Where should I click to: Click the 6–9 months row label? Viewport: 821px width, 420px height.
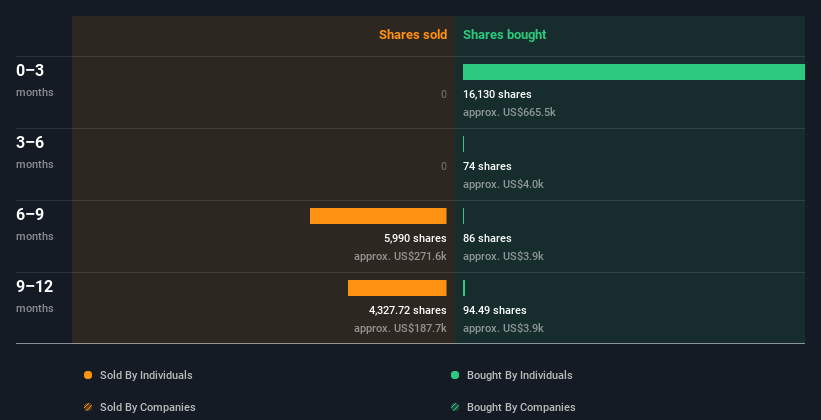tap(35, 224)
